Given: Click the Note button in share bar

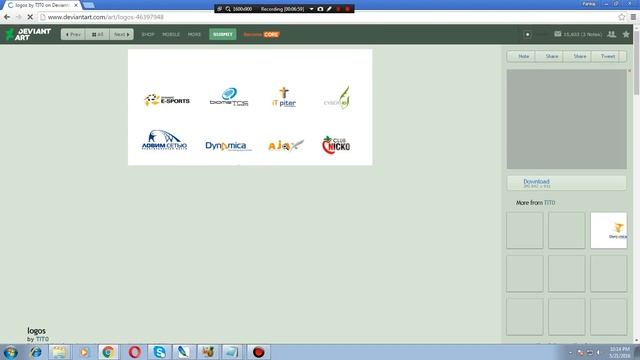Looking at the screenshot, I should pos(521,56).
